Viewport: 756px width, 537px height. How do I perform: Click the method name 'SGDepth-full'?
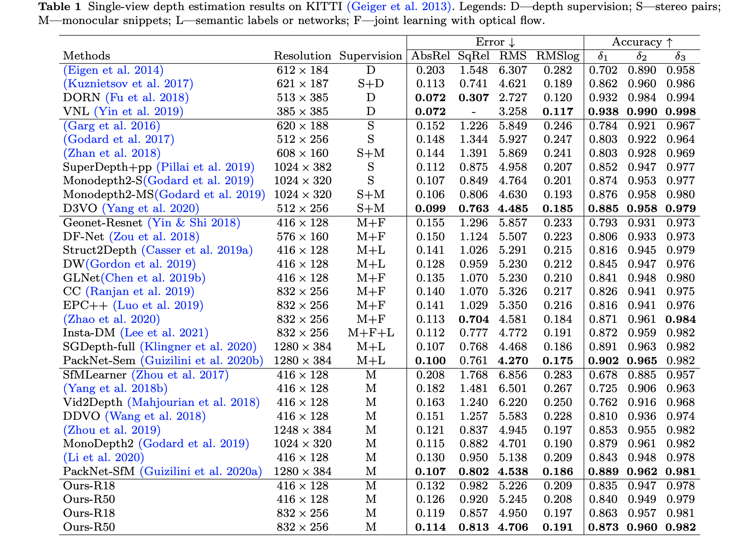coord(99,347)
